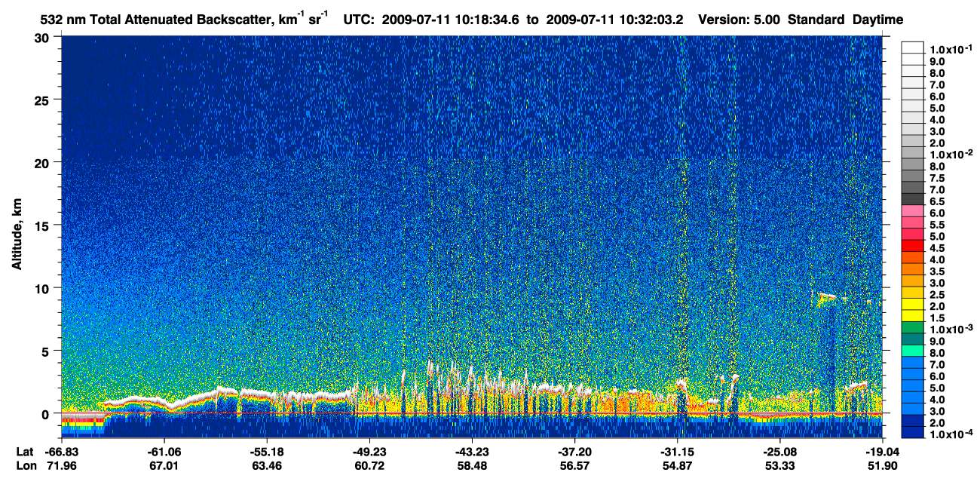Click the longitude value 56.57
This screenshot has width=980, height=503.
pyautogui.click(x=574, y=465)
